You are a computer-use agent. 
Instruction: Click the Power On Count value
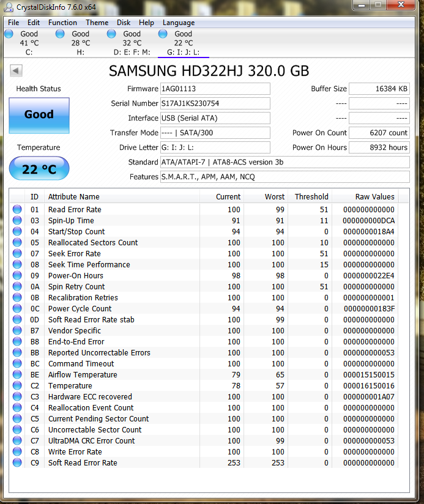pos(379,133)
